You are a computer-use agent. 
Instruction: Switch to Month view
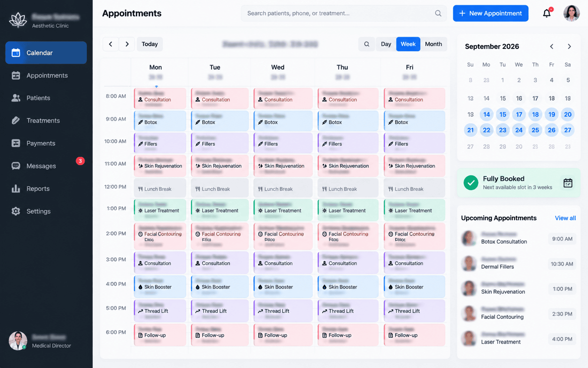[433, 44]
